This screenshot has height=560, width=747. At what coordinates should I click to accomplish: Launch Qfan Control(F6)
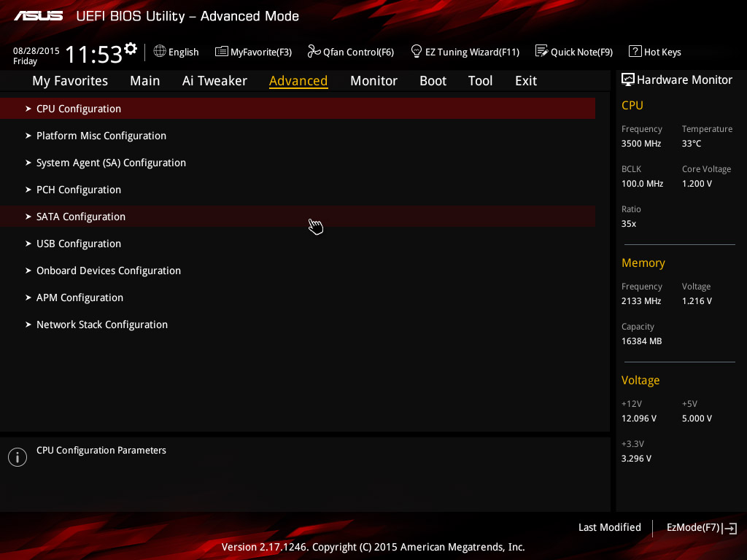pos(351,52)
